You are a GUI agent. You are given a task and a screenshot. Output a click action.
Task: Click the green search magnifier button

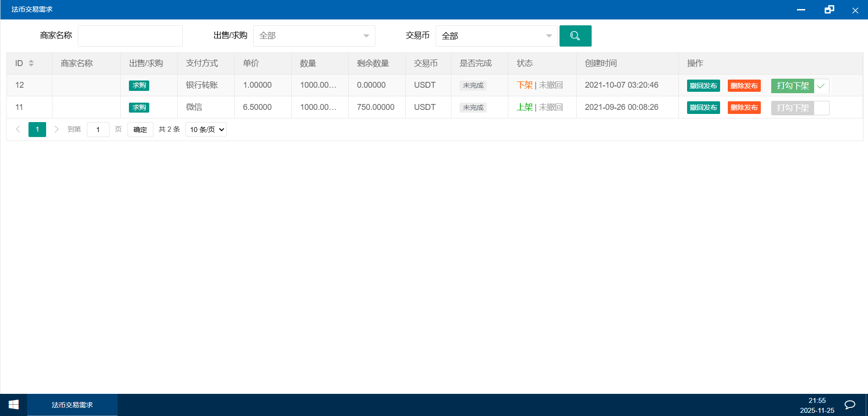click(x=575, y=36)
